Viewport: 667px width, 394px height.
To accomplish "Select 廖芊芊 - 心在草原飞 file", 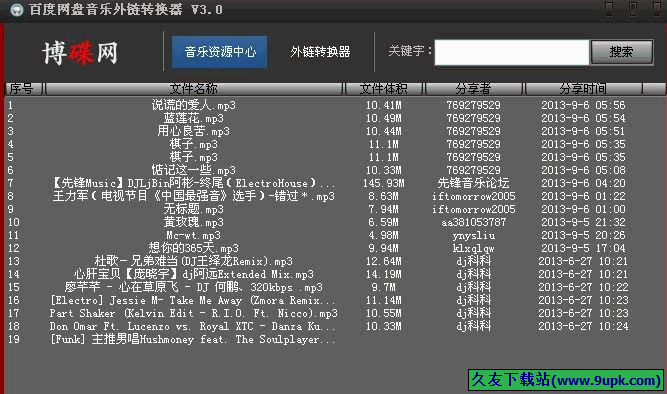I will coord(194,287).
